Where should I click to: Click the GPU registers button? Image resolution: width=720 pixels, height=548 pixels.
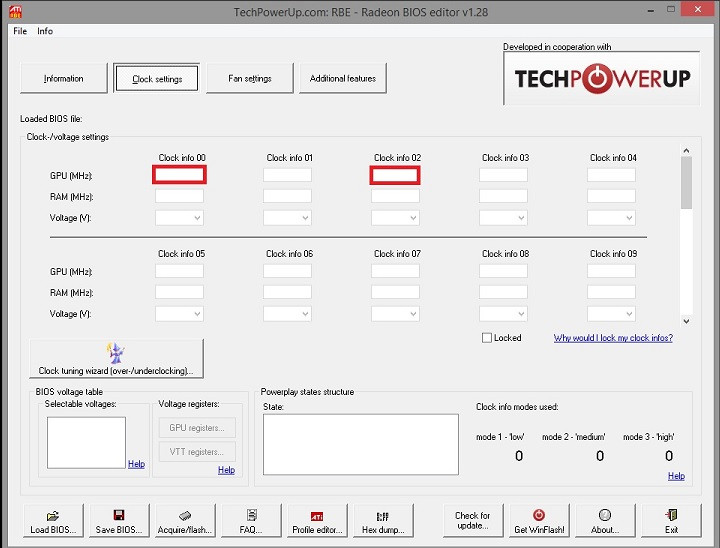(x=197, y=428)
